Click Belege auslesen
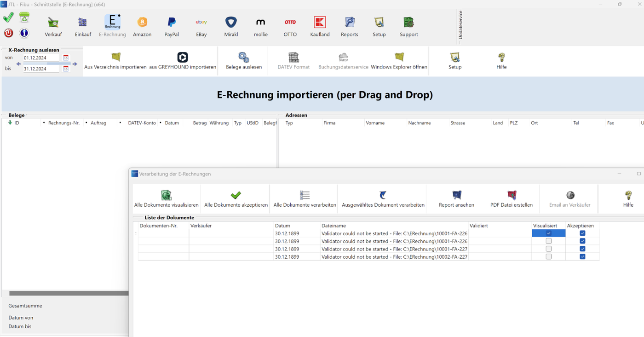644x337 pixels. point(244,61)
